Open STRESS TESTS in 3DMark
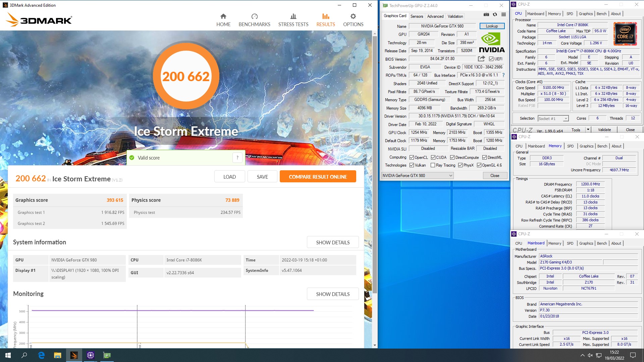644x362 pixels. pyautogui.click(x=293, y=20)
